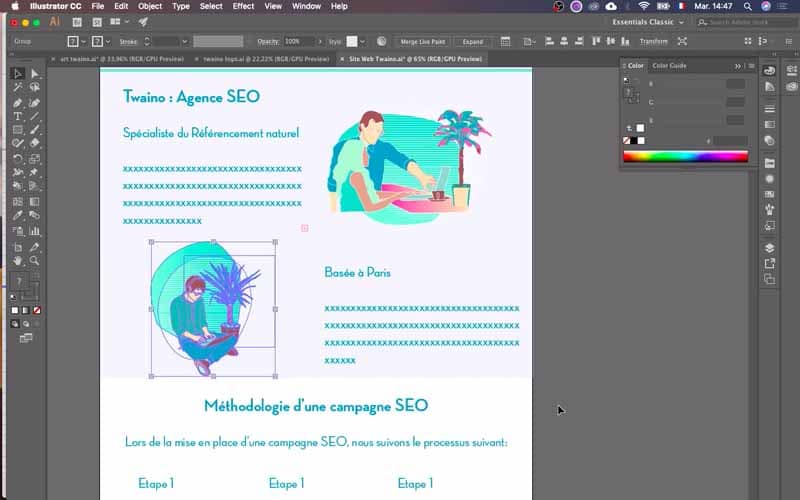Open the Layers panel icon
The width and height of the screenshot is (800, 500).
tap(769, 248)
